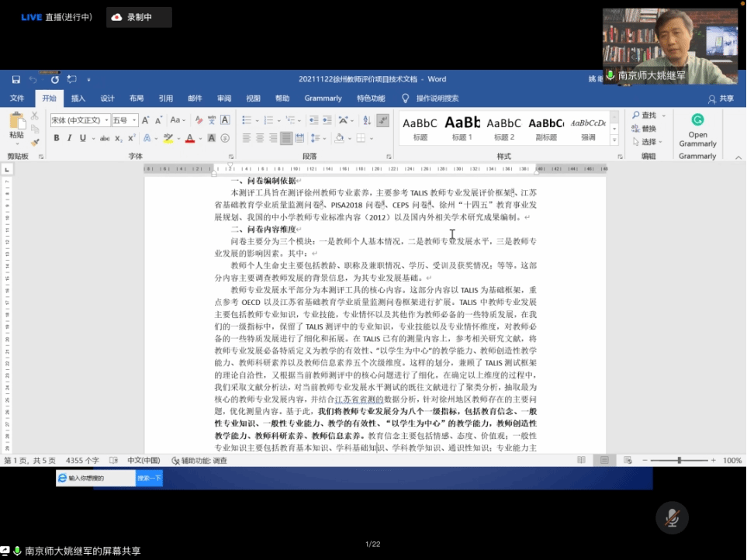747x560 pixels.
Task: Toggle Italic formatting
Action: 70,138
